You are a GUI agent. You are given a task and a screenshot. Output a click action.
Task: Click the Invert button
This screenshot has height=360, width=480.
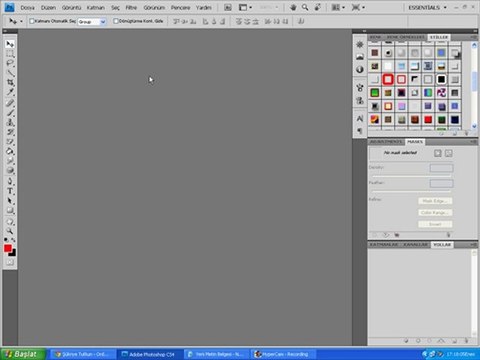[435, 224]
